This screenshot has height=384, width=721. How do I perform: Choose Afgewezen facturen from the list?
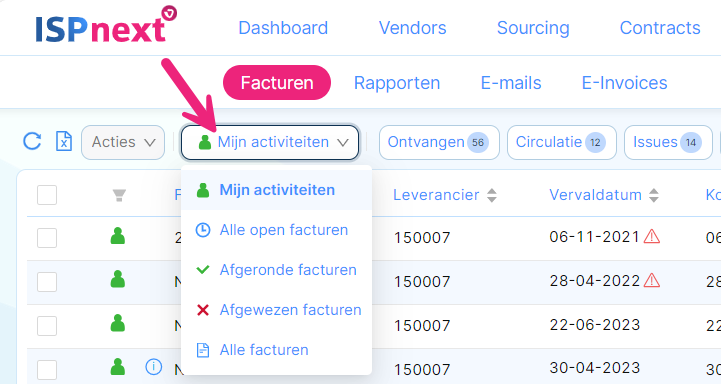coord(276,310)
